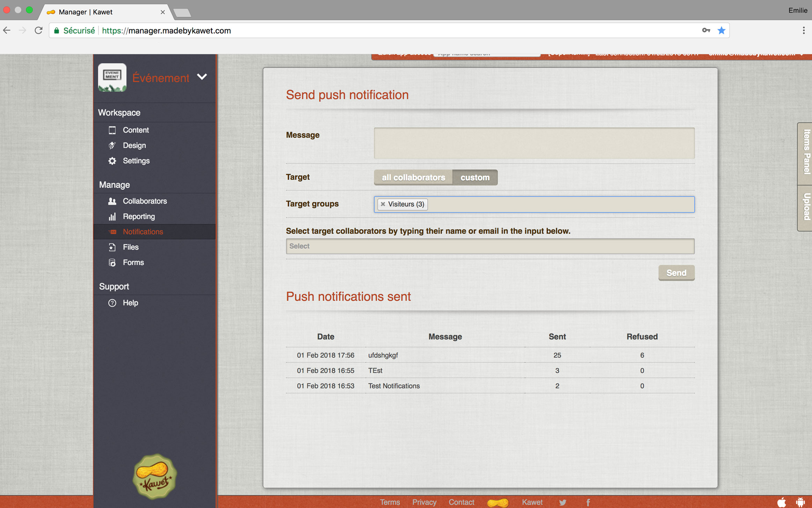This screenshot has height=508, width=812.
Task: Click the browser reload icon
Action: (x=38, y=31)
